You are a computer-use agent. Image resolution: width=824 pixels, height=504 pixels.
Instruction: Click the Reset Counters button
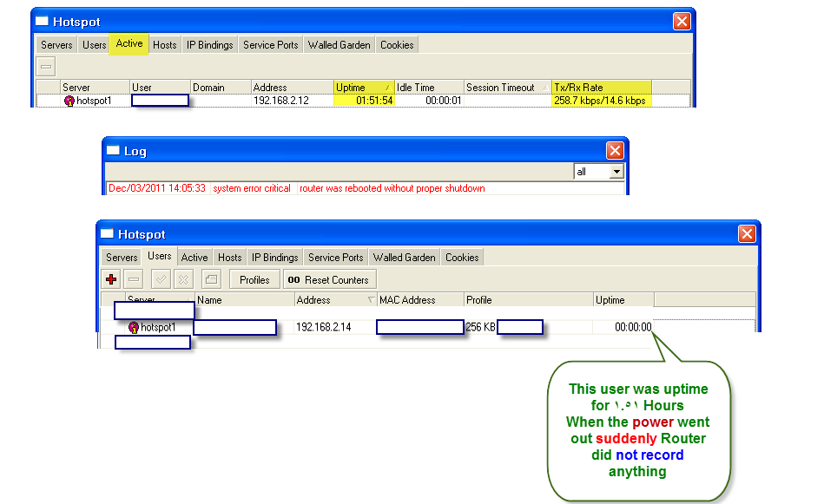click(329, 278)
